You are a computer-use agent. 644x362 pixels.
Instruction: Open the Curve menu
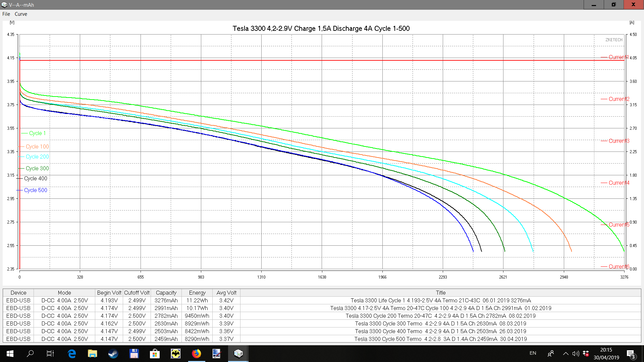coord(21,14)
